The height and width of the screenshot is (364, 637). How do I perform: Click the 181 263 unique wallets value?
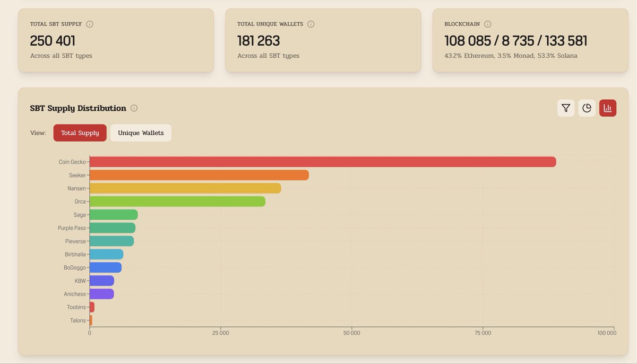click(259, 41)
